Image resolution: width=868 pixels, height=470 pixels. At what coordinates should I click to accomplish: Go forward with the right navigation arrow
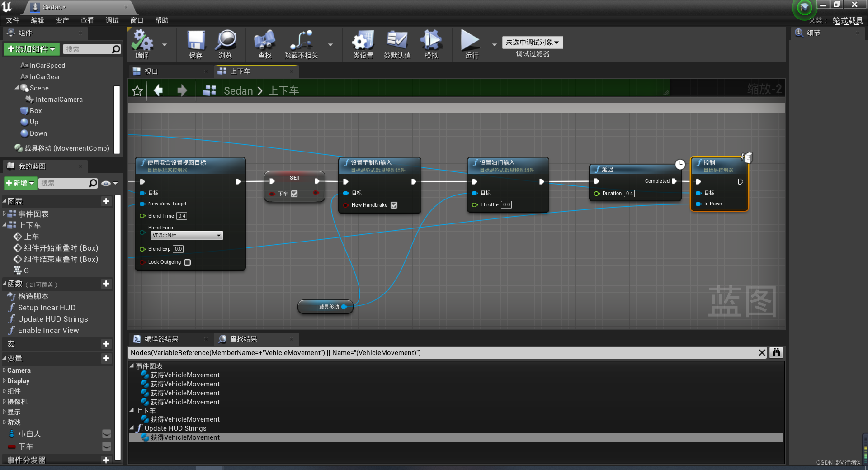point(182,90)
